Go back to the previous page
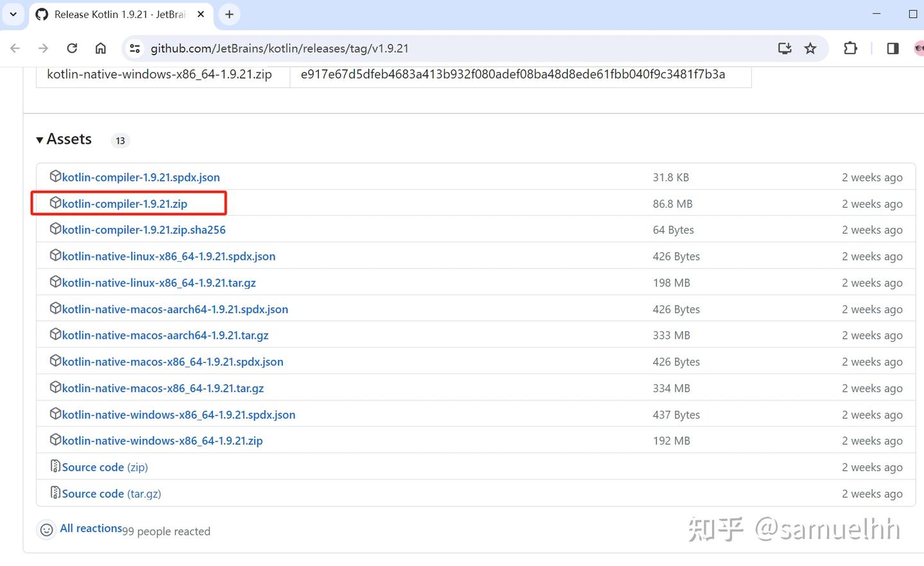 tap(15, 48)
